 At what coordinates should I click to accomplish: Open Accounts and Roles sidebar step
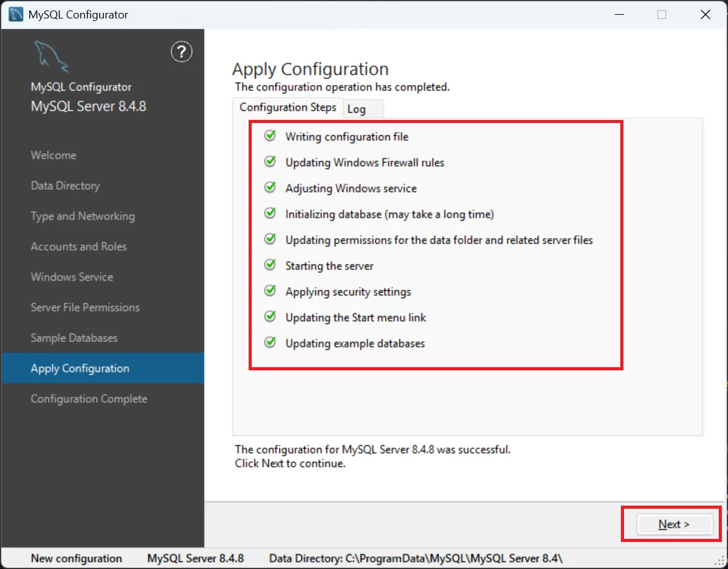[79, 247]
